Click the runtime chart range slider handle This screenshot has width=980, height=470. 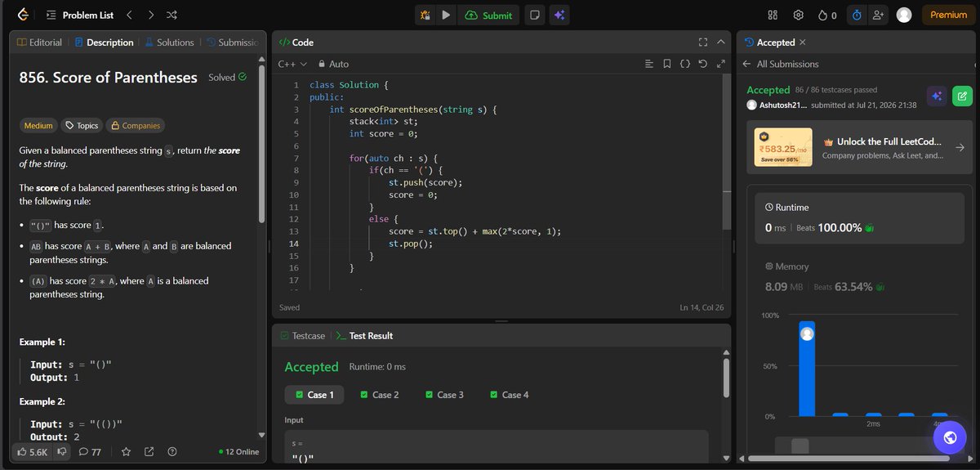(x=800, y=445)
